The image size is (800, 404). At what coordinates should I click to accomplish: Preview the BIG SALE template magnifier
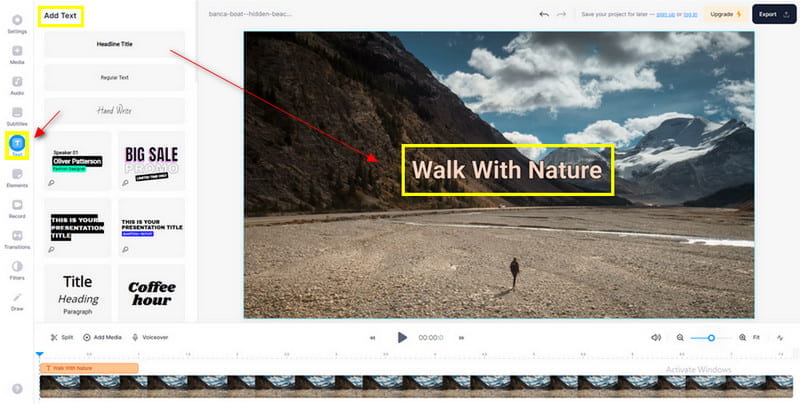[x=126, y=183]
